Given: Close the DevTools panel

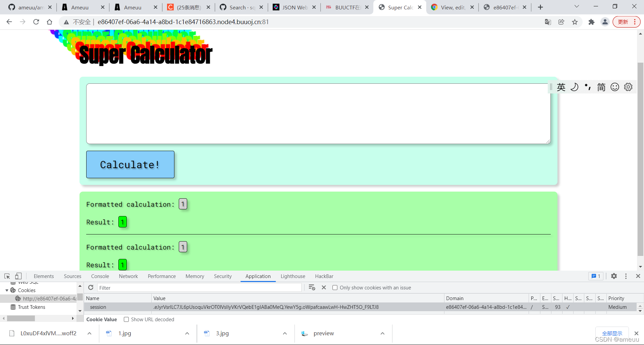Looking at the screenshot, I should (x=638, y=276).
